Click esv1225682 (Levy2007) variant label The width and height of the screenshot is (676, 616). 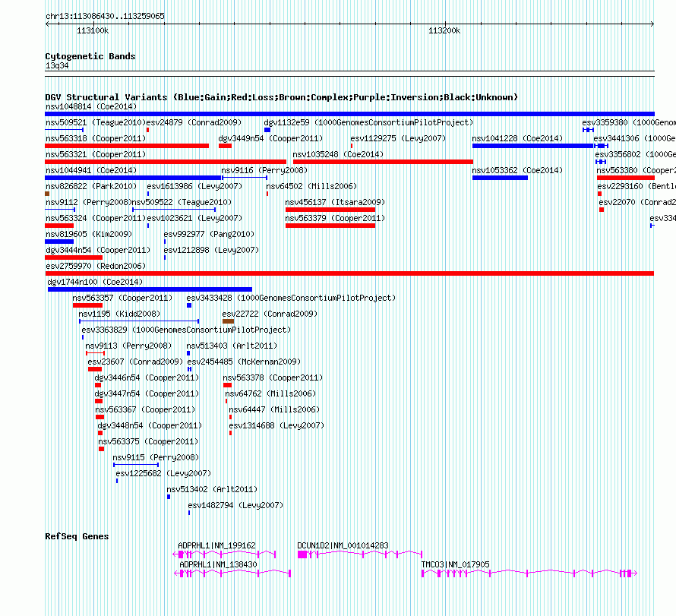163,473
